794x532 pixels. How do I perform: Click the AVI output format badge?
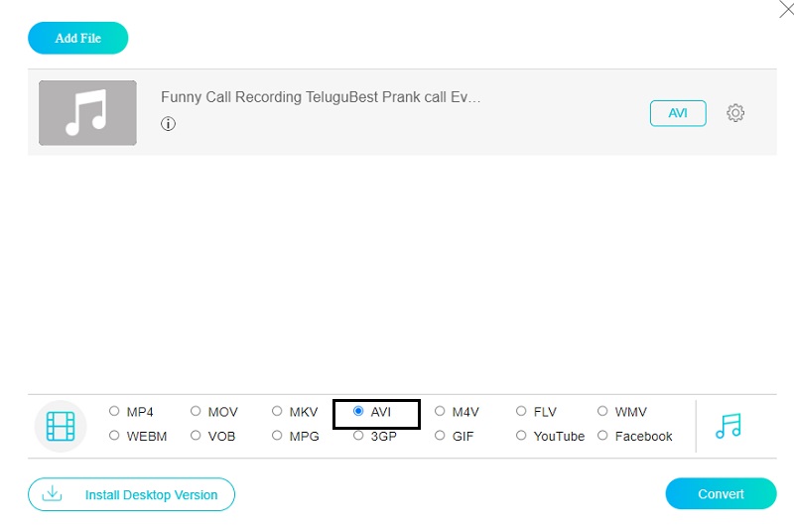click(678, 113)
